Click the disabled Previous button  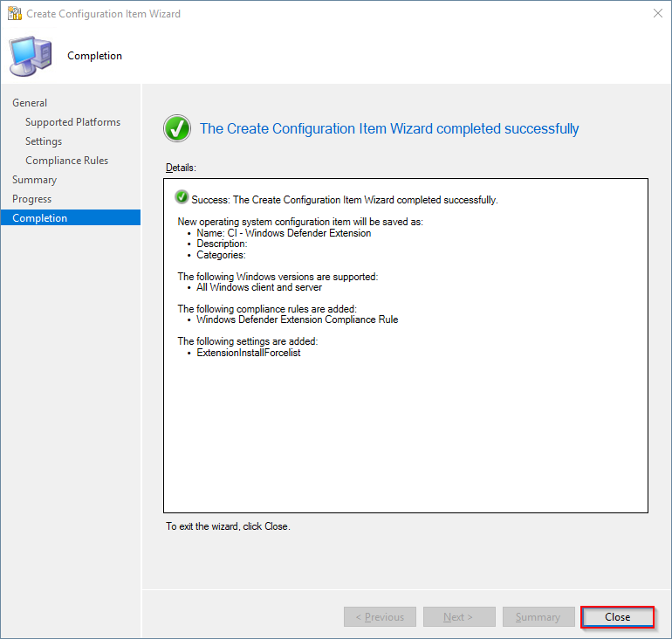point(380,616)
